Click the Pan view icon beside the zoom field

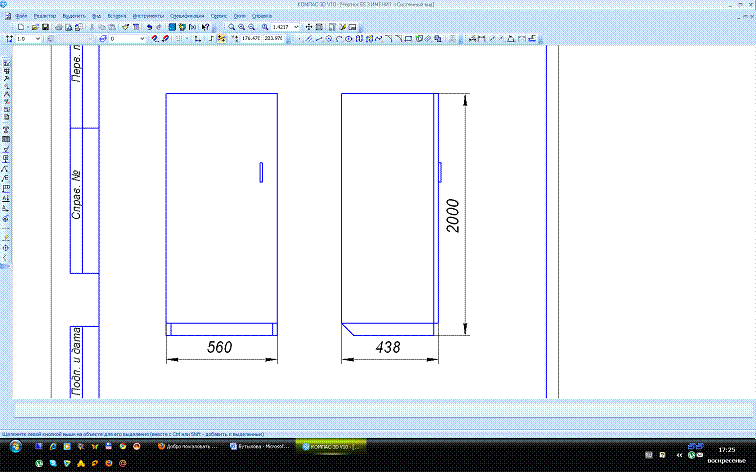click(x=308, y=26)
